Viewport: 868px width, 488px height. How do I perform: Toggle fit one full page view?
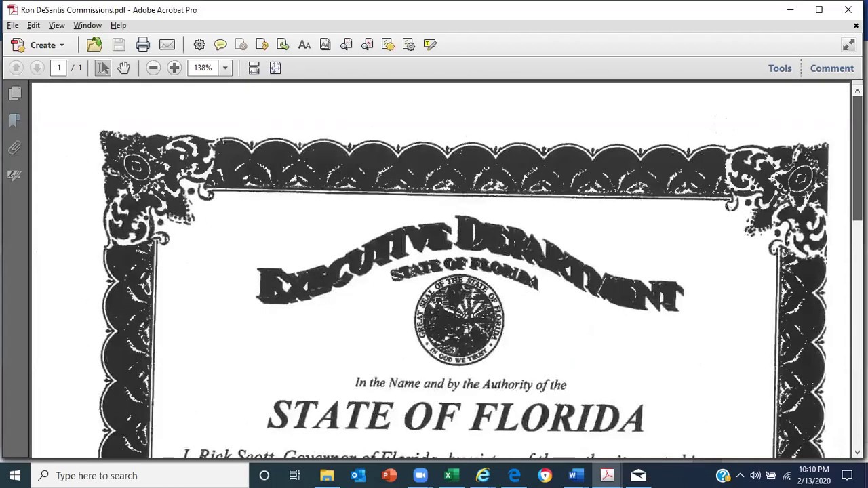(275, 68)
